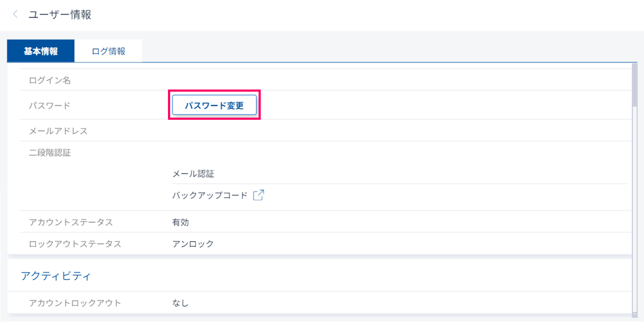Click the バックアップコード text
This screenshot has width=644, height=322.
pos(210,195)
